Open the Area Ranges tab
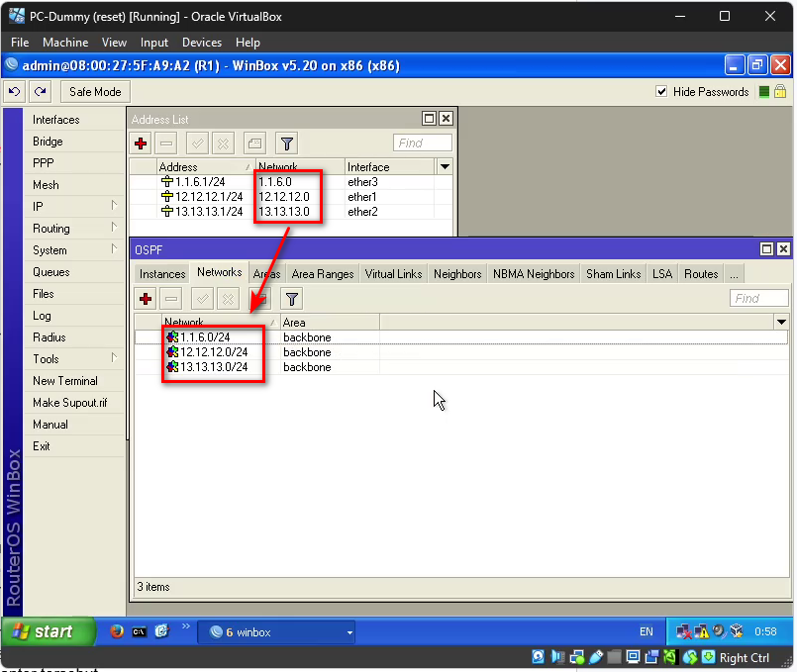Screen dimensions: 797x672 322,274
